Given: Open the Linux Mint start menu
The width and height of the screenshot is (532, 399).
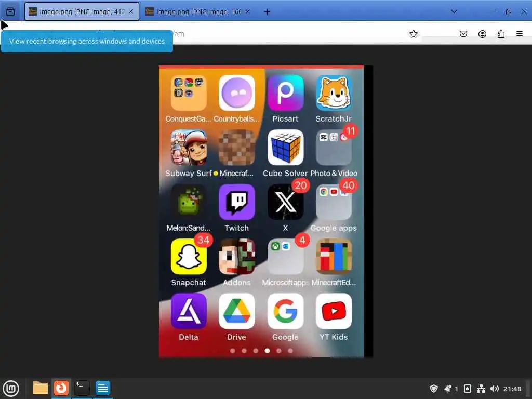Looking at the screenshot, I should tap(11, 389).
